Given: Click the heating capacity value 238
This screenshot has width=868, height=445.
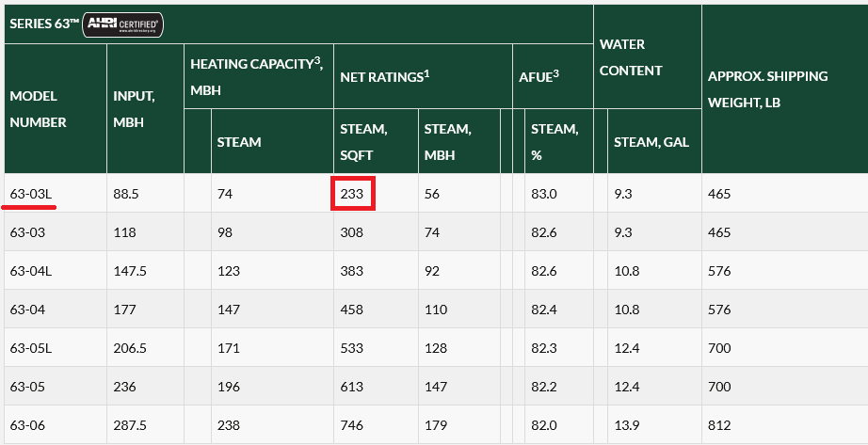Looking at the screenshot, I should (x=229, y=425).
